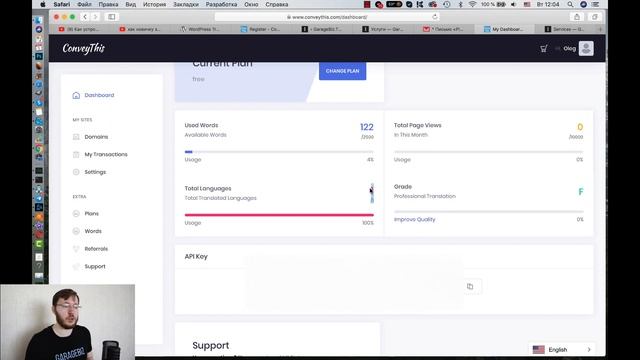Click the Support sidebar icon
Screen dimensions: 640x360
pyautogui.click(x=76, y=266)
